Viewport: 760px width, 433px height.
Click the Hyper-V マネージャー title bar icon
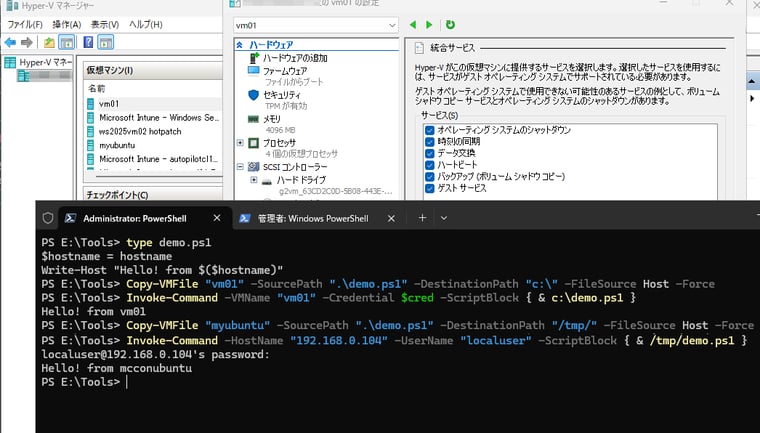12,5
